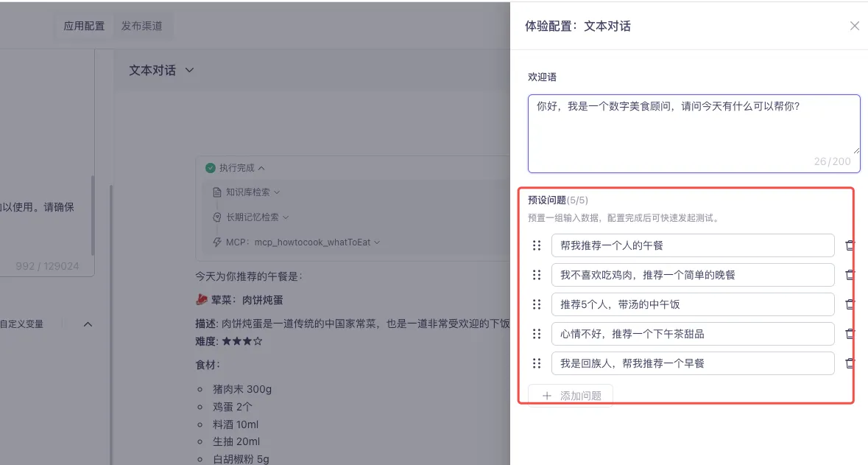The height and width of the screenshot is (465, 868).
Task: Click the MCP lightning icon
Action: point(217,242)
